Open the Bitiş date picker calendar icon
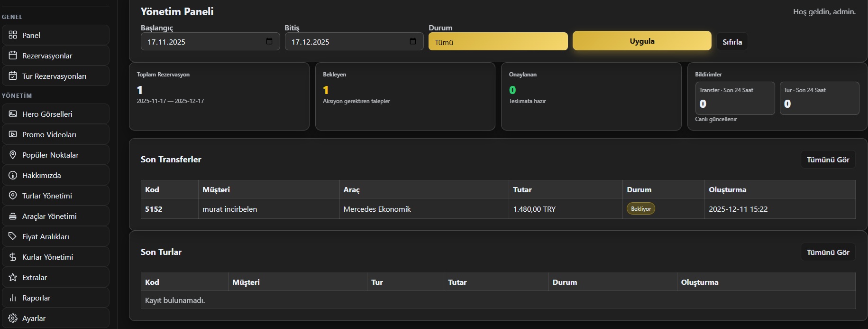 point(413,41)
